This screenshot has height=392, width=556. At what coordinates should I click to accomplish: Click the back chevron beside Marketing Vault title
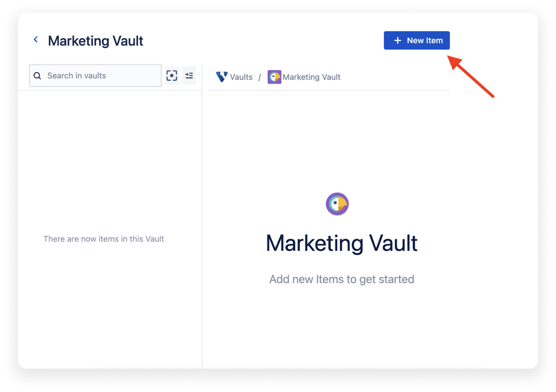coord(36,39)
